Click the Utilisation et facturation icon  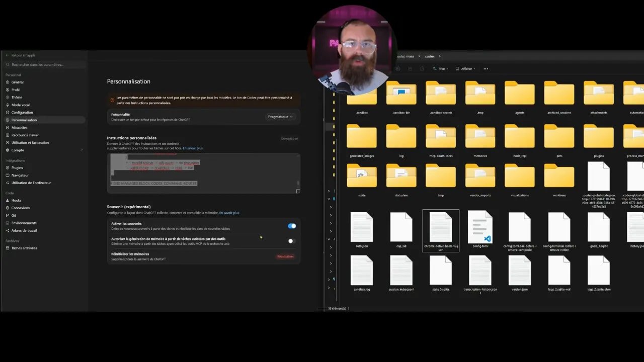coord(8,142)
